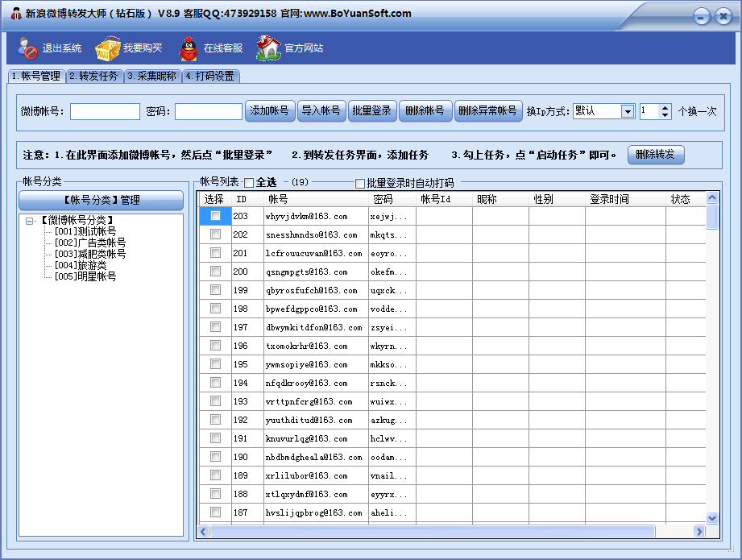The width and height of the screenshot is (742, 560).
Task: Check the row with ID 197
Action: [215, 326]
